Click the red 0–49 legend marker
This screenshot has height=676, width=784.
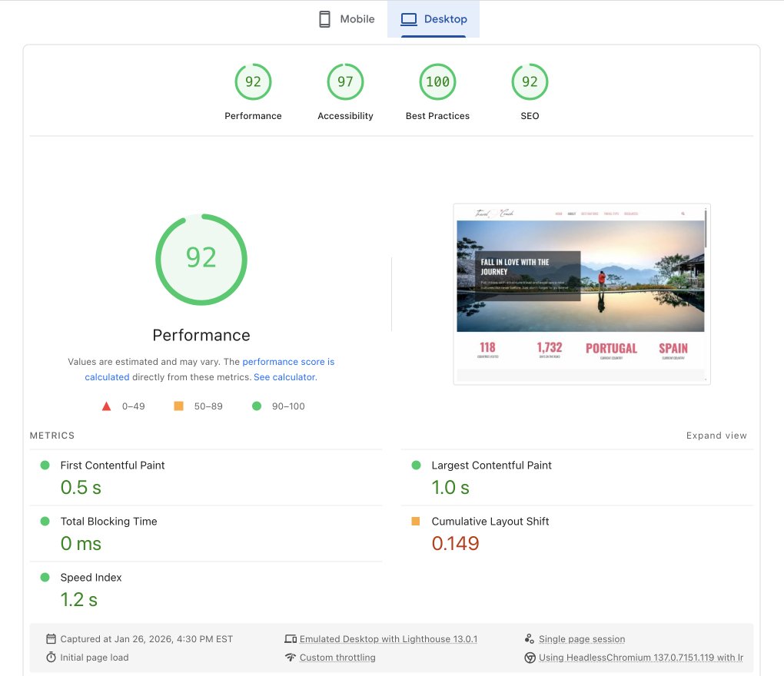(x=107, y=406)
